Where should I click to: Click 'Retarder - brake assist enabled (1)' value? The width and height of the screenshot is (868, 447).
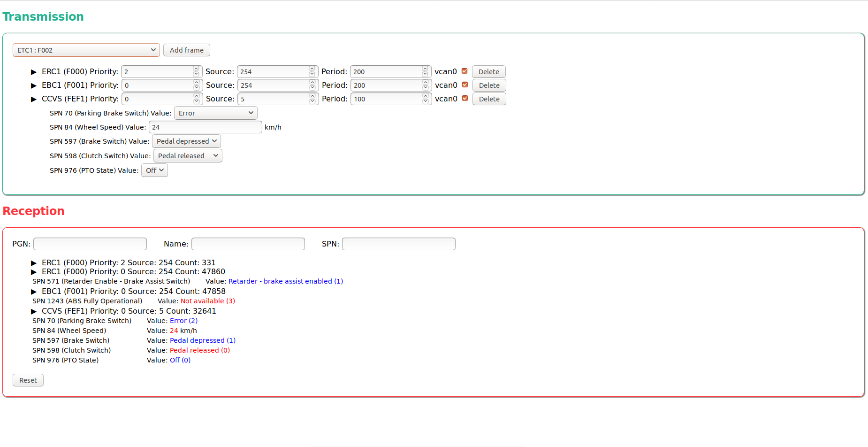[x=286, y=281]
